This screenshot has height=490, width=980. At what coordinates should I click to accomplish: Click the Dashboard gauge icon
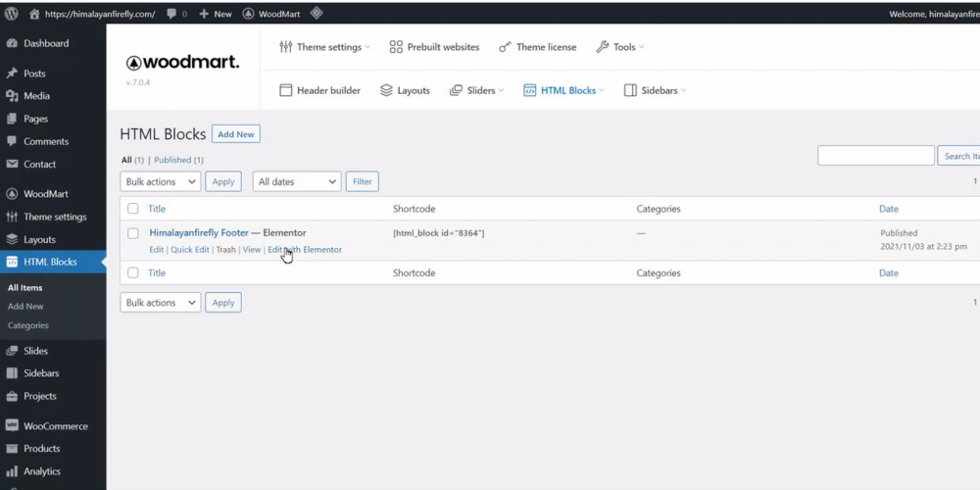tap(12, 43)
